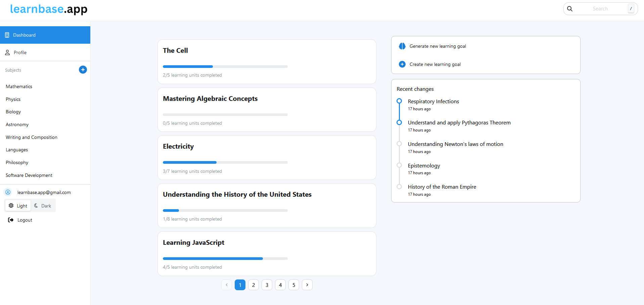Viewport: 644px width, 305px height.
Task: Select Software Development in the sidebar
Action: [29, 175]
